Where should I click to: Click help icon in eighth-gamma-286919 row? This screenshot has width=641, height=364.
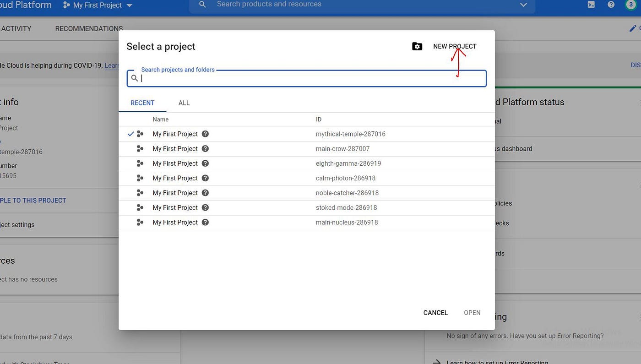[205, 163]
